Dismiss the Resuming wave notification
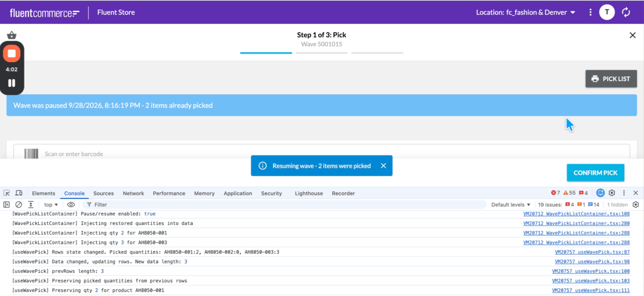Viewport: 644px width, 296px height. [x=383, y=166]
